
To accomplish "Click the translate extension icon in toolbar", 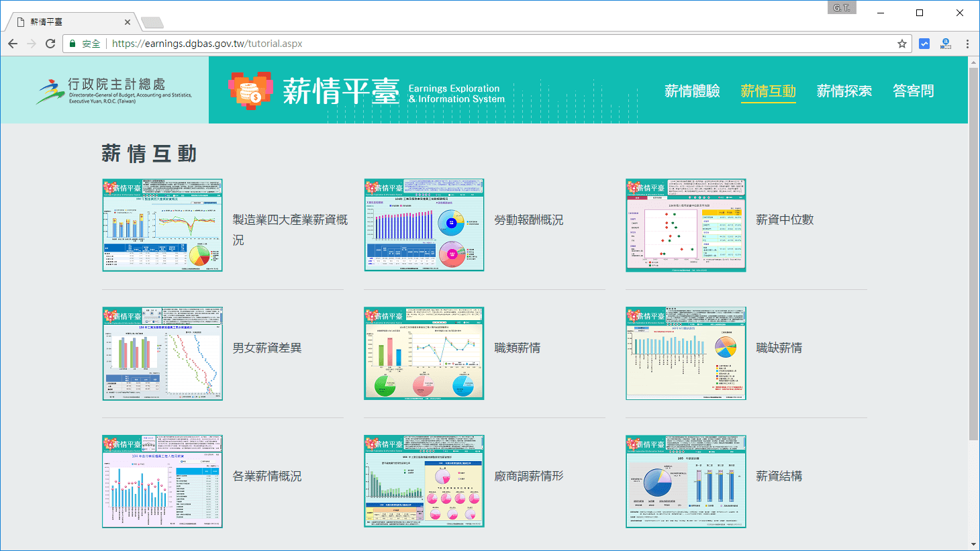I will coord(945,44).
